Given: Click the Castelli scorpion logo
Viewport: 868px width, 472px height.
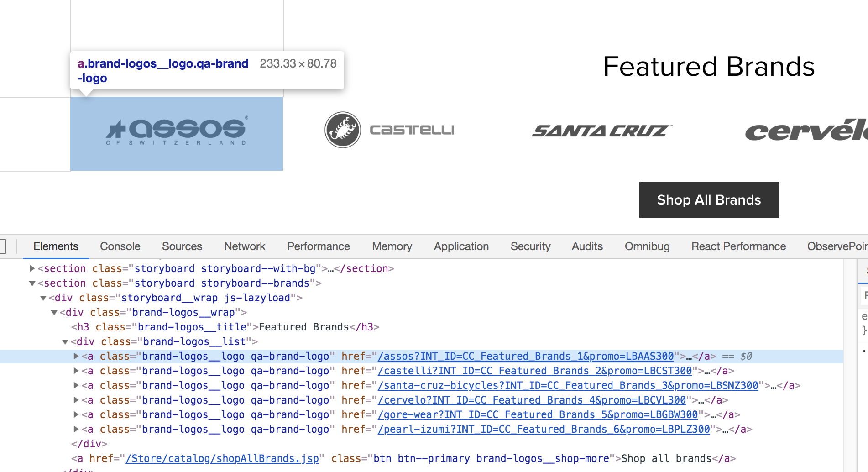Looking at the screenshot, I should coord(343,130).
